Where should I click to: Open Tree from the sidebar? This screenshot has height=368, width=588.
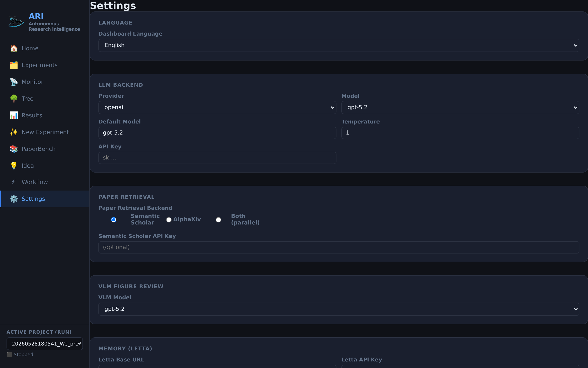[45, 99]
